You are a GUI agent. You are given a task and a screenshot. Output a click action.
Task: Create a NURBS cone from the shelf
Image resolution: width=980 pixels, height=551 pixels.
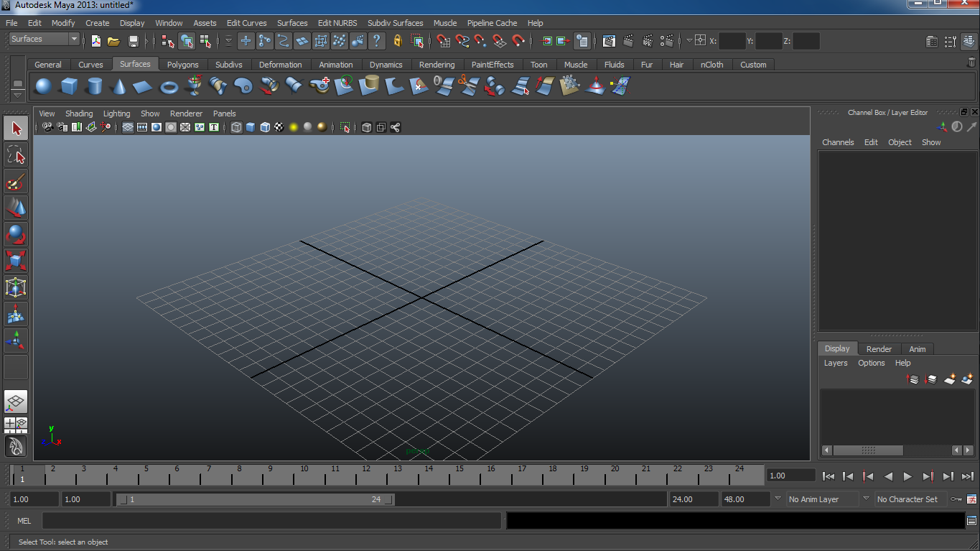(x=118, y=86)
